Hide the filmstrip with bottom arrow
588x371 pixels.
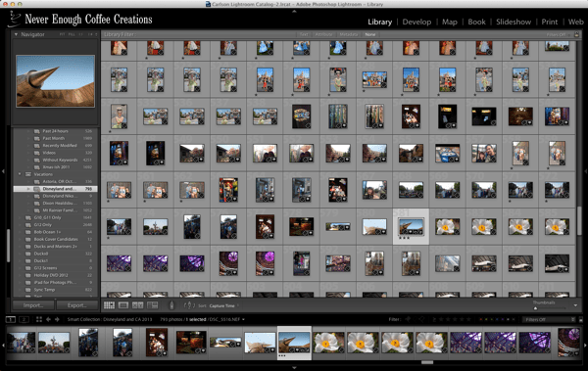click(x=294, y=368)
